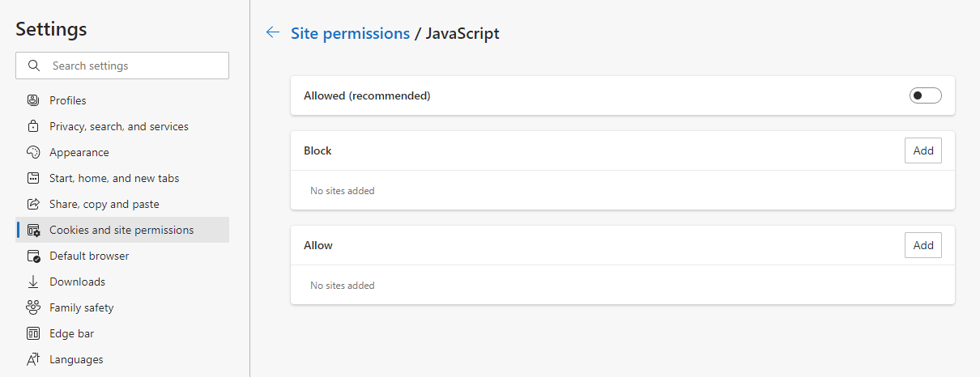The height and width of the screenshot is (377, 980).
Task: Click the back arrow beside Site permissions
Action: coord(273,33)
